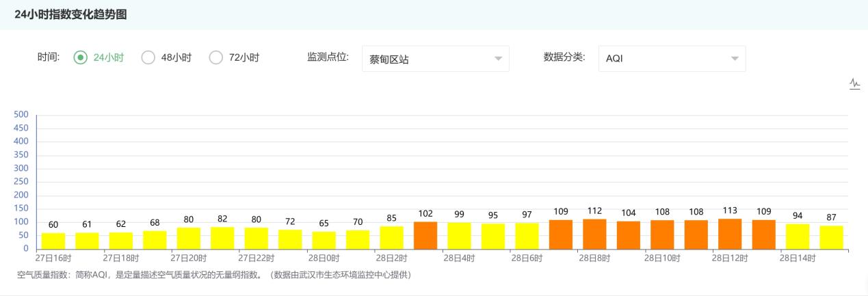Click the 27日16时 axis label

pos(53,258)
